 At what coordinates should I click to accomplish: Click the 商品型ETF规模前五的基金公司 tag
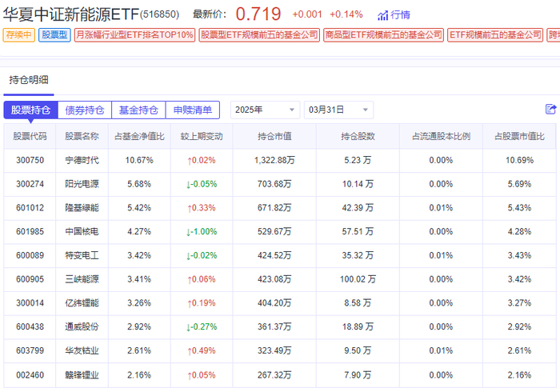tap(383, 35)
